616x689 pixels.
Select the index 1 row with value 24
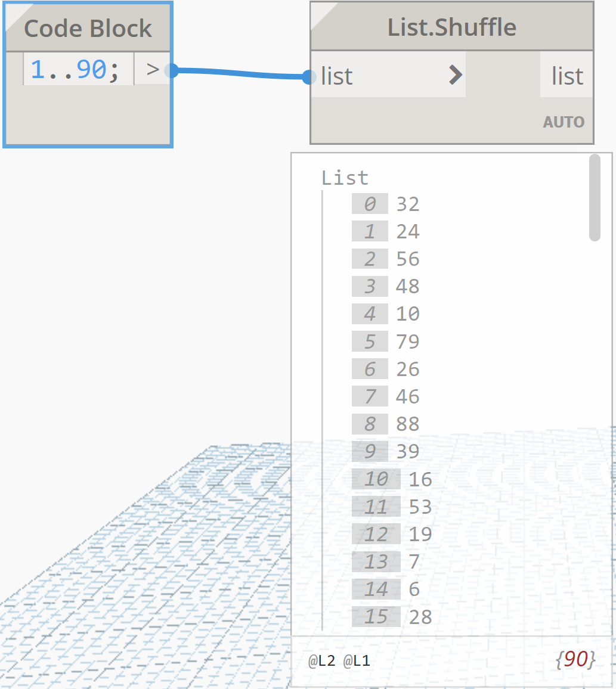386,231
